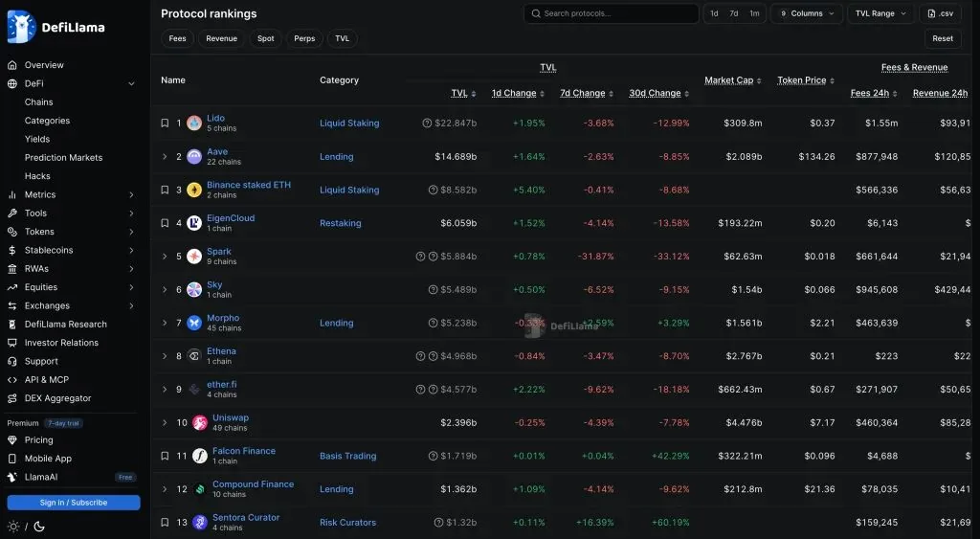Click the Equities trend icon
Image resolution: width=980 pixels, height=539 pixels.
pos(11,287)
